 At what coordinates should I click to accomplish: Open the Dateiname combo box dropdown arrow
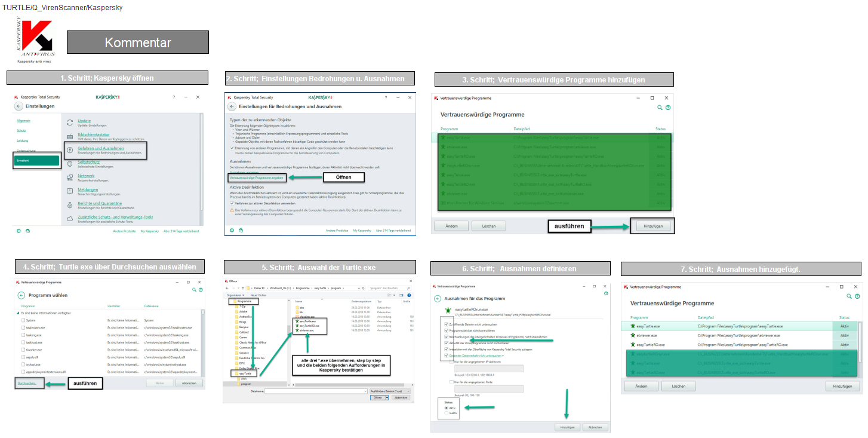(x=366, y=391)
